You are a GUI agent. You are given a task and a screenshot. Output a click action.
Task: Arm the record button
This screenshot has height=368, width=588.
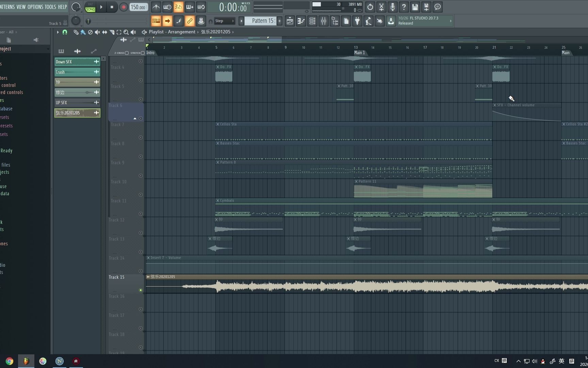pyautogui.click(x=124, y=7)
